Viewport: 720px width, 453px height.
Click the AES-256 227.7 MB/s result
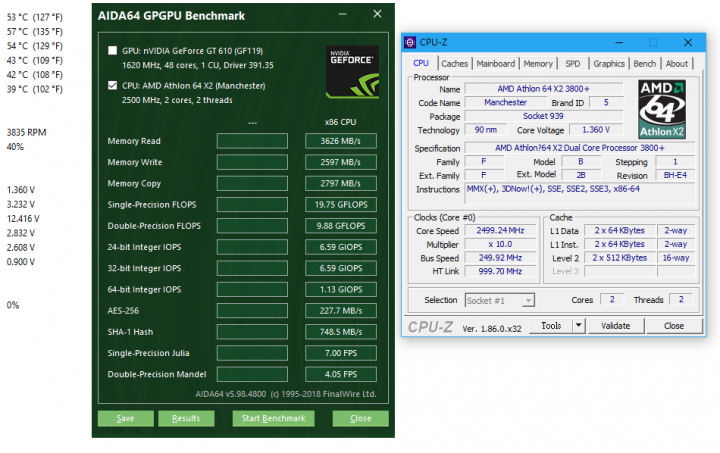coord(341,311)
